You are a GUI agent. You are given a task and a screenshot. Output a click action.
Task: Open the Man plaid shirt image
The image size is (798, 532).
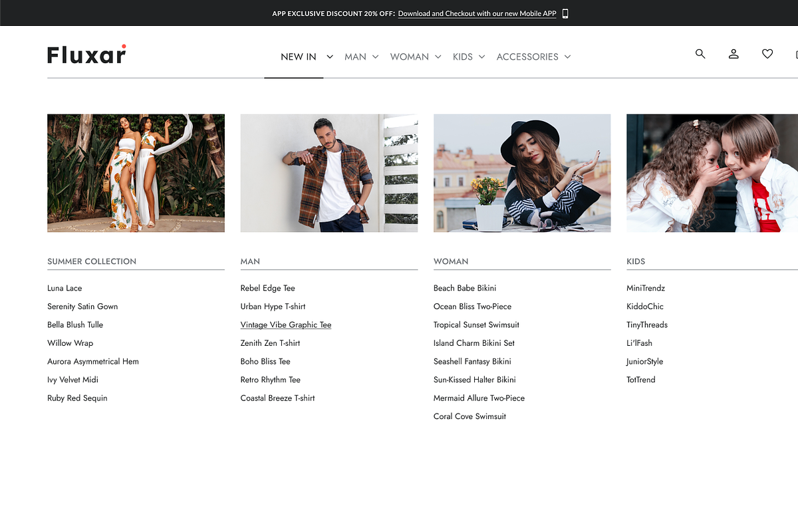pos(329,173)
